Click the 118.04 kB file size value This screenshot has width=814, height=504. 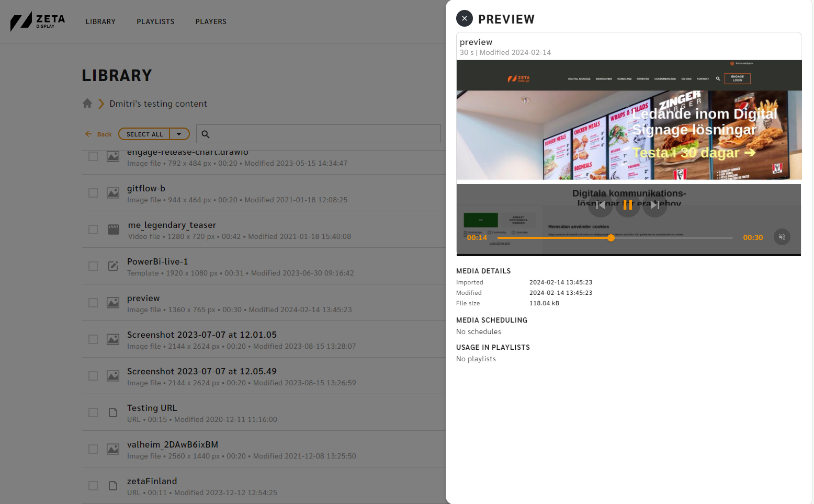pos(544,303)
